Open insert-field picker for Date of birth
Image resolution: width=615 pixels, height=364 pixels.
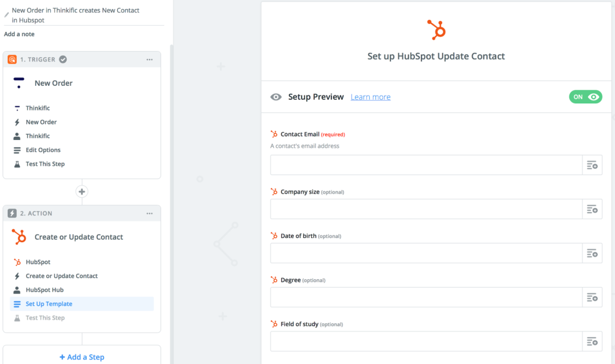click(592, 253)
